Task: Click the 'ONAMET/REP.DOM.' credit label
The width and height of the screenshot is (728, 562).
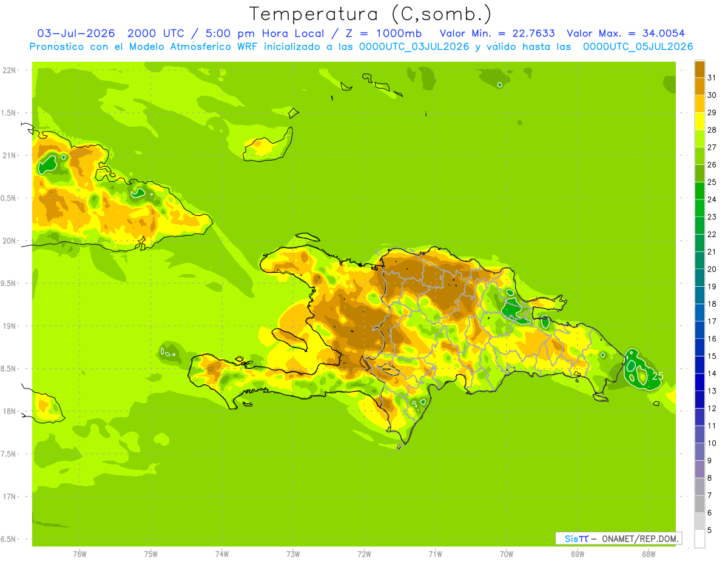Action: (x=640, y=538)
